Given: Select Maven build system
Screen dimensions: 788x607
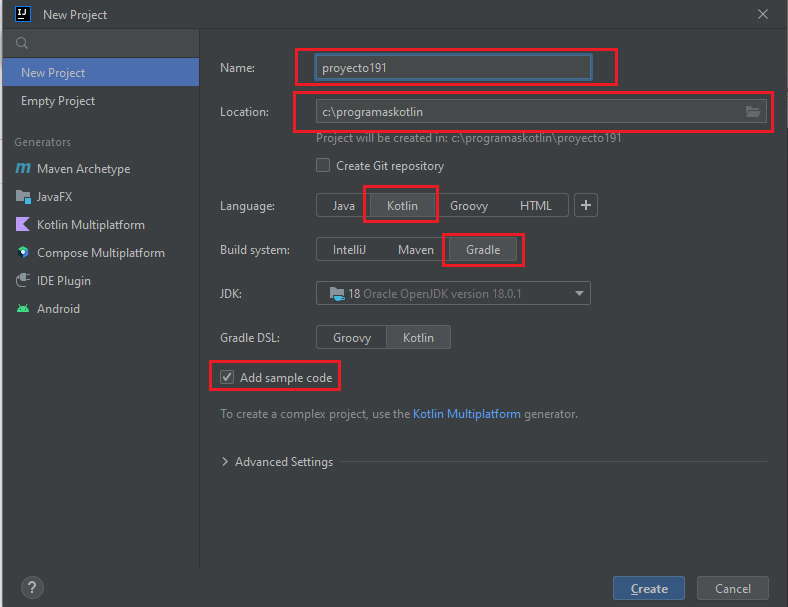Looking at the screenshot, I should (416, 250).
